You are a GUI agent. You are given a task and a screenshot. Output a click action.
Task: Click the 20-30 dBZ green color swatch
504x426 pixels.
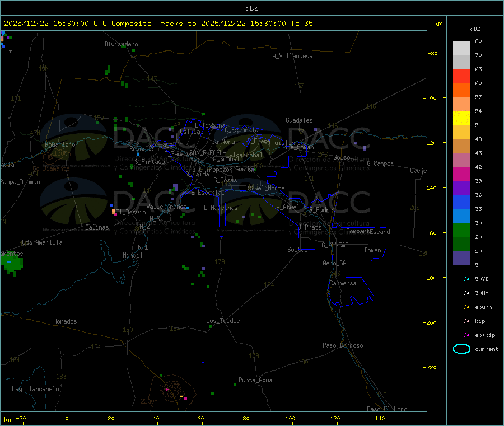click(x=461, y=230)
